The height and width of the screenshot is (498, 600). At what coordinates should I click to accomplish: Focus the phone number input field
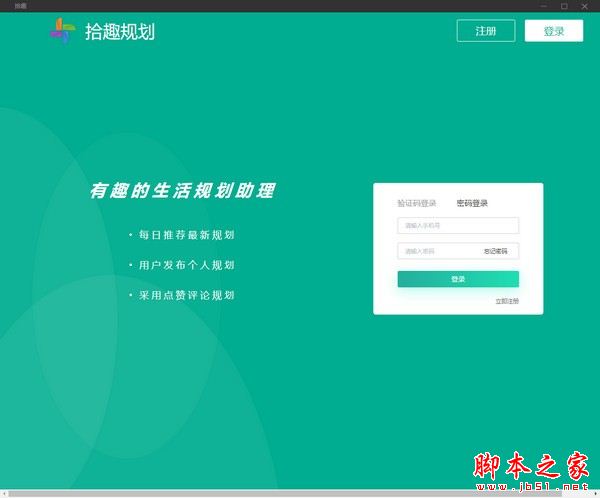coord(458,225)
